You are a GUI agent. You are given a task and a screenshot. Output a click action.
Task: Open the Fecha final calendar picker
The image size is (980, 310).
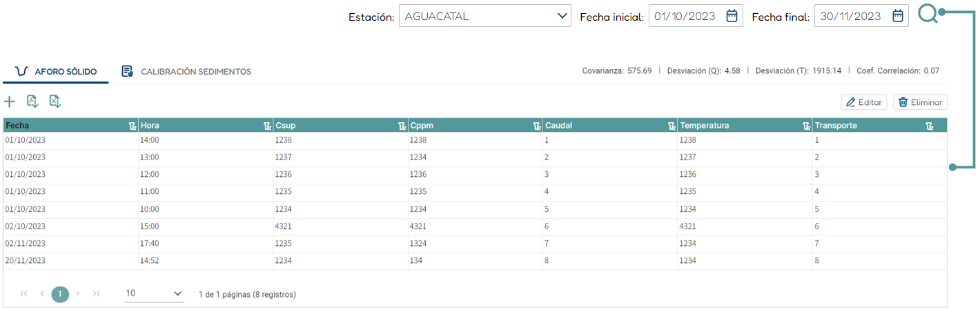[897, 16]
